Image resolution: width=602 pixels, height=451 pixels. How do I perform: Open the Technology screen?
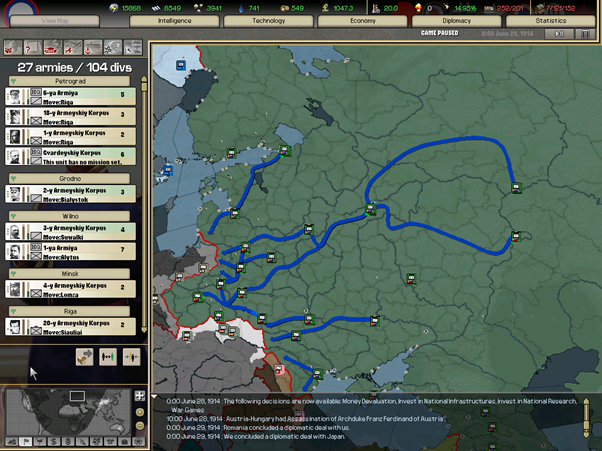point(268,20)
